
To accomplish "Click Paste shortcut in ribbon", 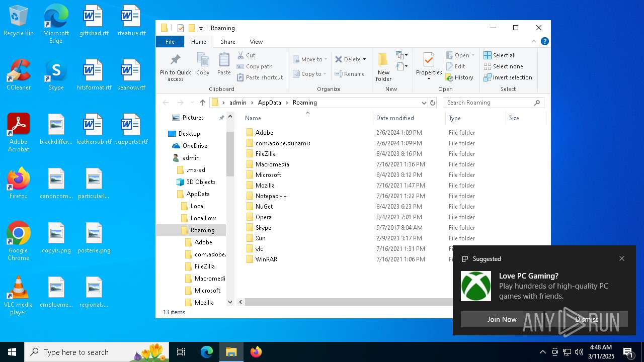I will tap(260, 77).
